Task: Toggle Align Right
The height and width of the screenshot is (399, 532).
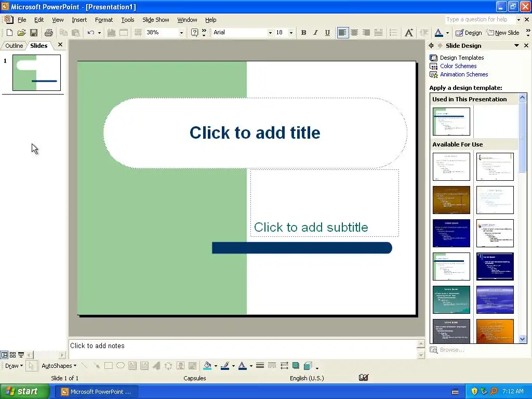Action: [x=366, y=33]
